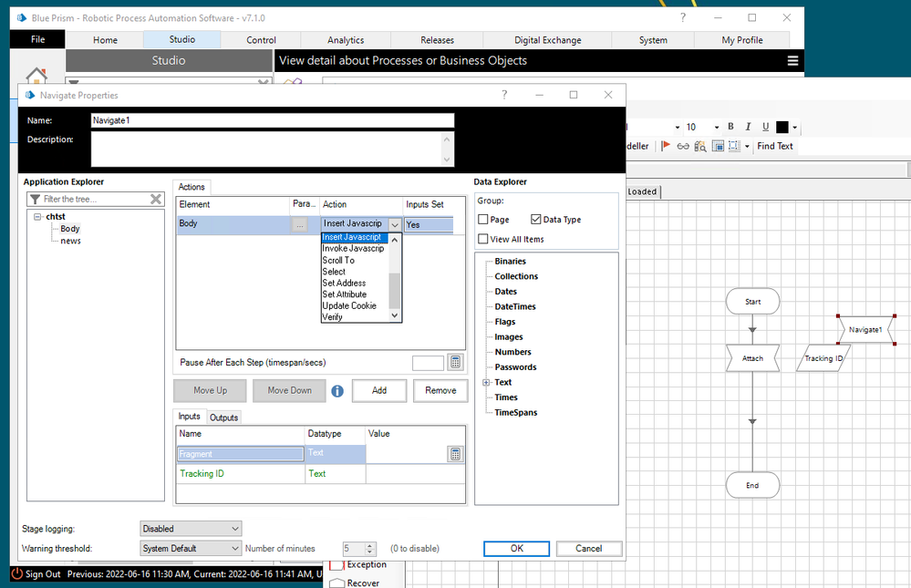Expand the Text node in Data Explorer
911x588 pixels.
486,383
